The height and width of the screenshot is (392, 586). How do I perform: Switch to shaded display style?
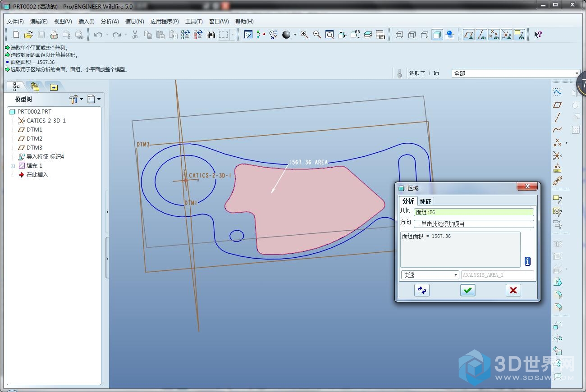click(x=437, y=35)
